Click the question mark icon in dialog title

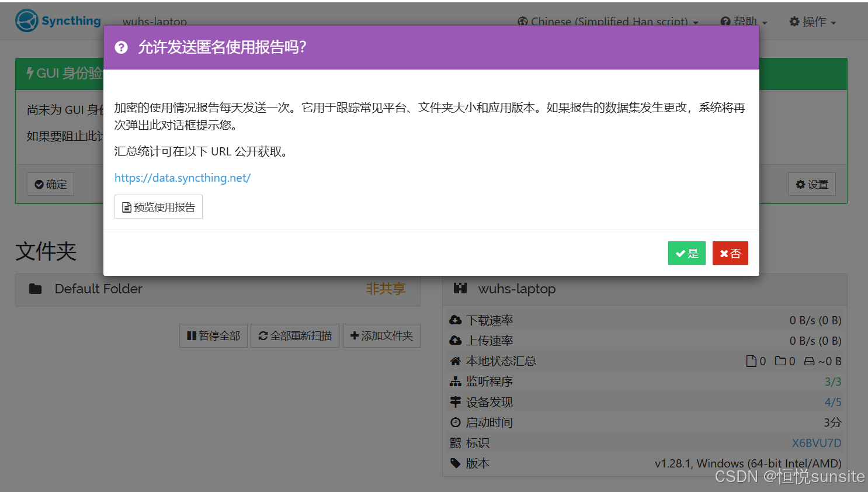[x=121, y=47]
